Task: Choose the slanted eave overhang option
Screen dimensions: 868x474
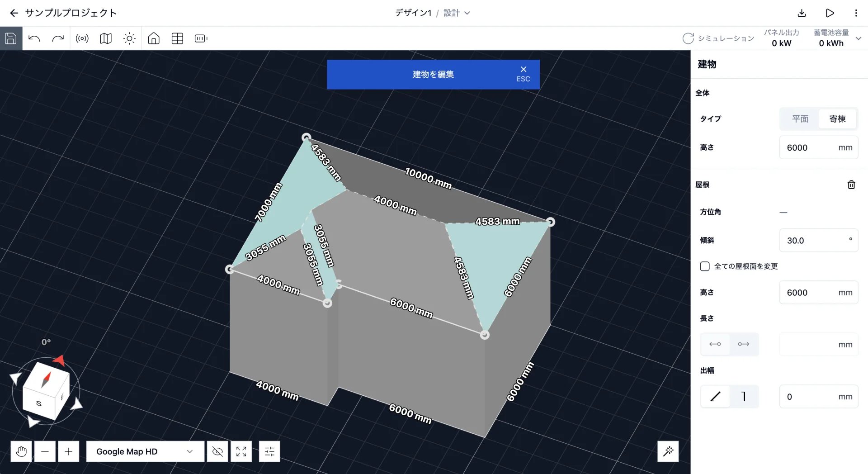Action: click(715, 397)
